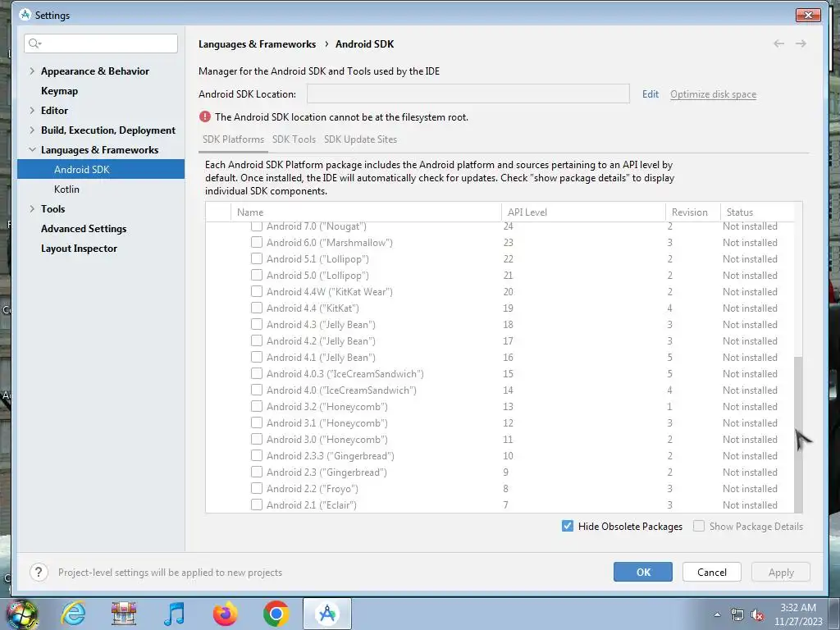Viewport: 840px width, 630px height.
Task: Click the search magnifier icon in settings
Action: 34,43
